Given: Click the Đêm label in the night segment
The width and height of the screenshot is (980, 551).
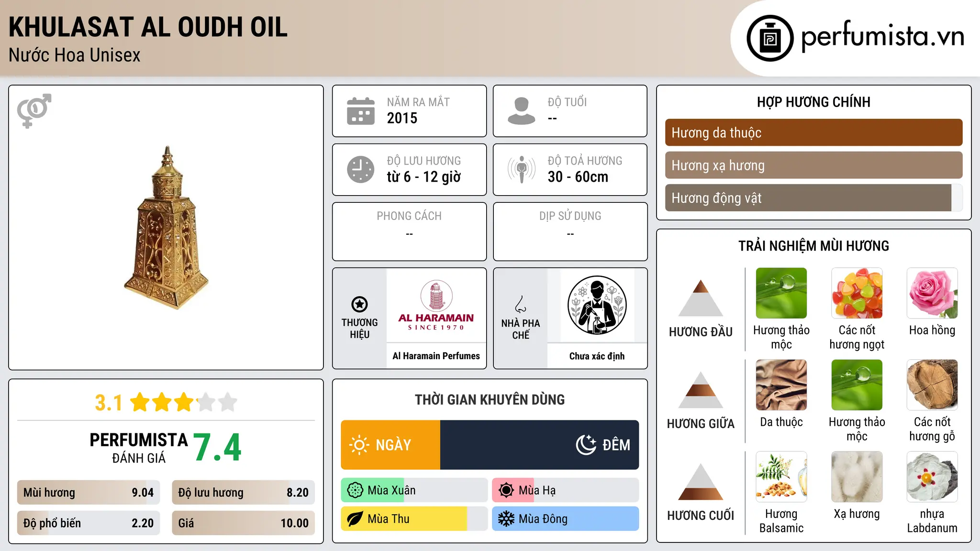Looking at the screenshot, I should pos(616,445).
